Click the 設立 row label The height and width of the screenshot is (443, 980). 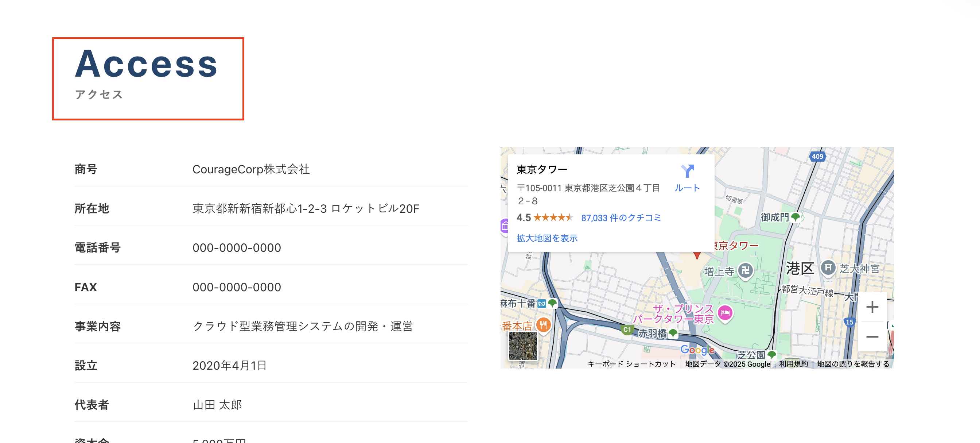86,365
